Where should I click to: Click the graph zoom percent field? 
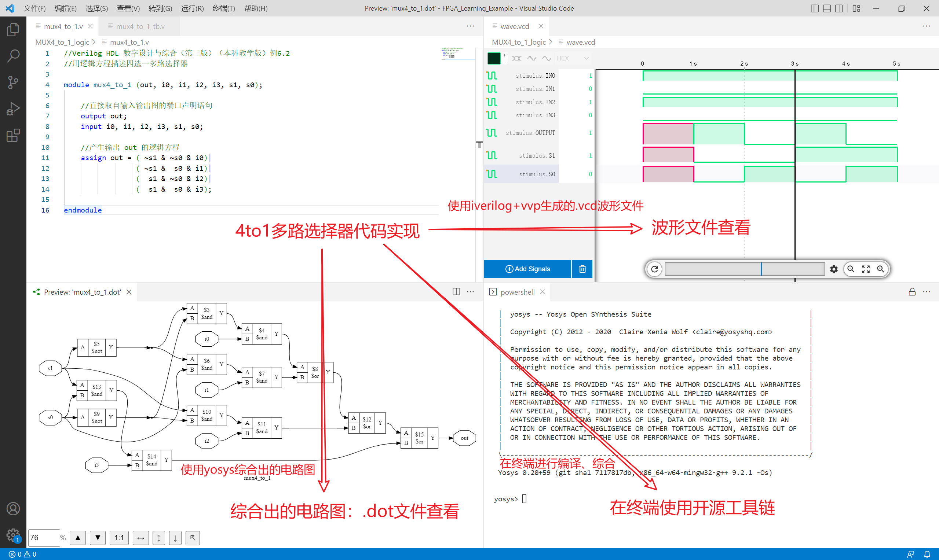tap(44, 538)
